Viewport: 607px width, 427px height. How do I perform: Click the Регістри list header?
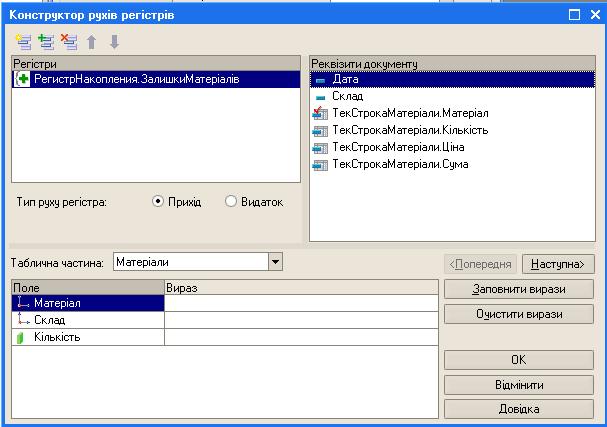click(156, 63)
